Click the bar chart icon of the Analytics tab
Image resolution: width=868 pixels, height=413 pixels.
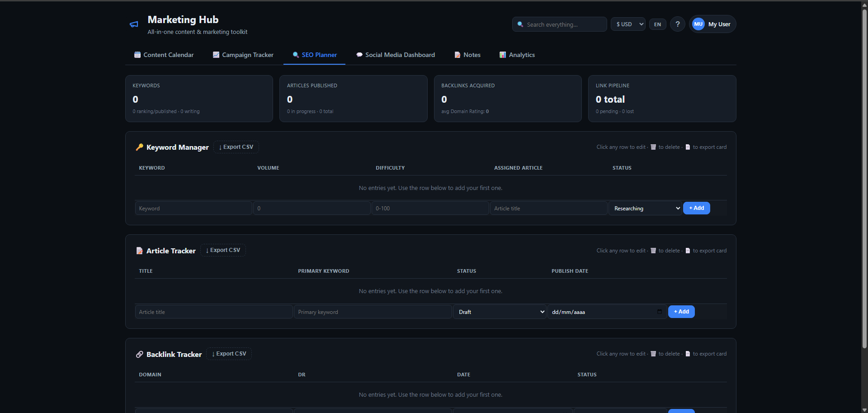point(503,55)
